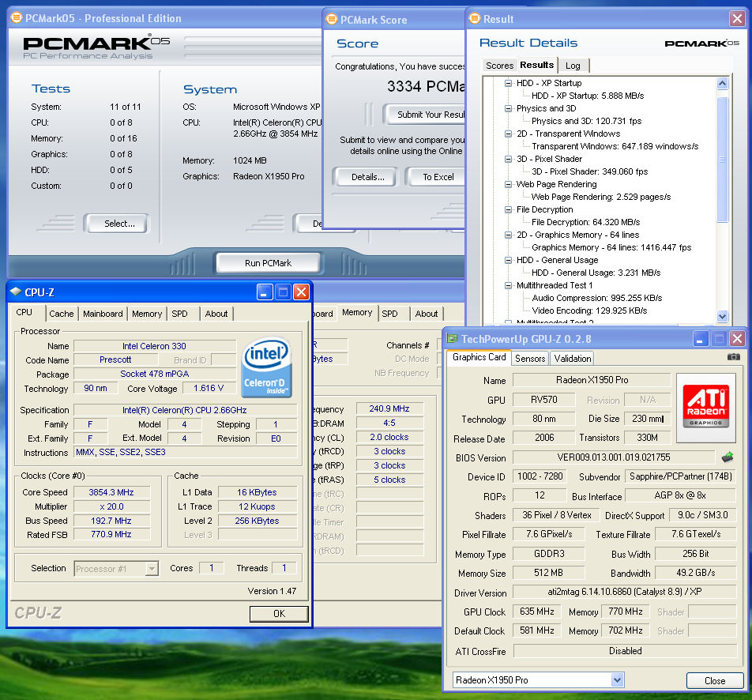This screenshot has width=752, height=700.
Task: Click the Result list scrollbar thumb
Action: [722, 160]
